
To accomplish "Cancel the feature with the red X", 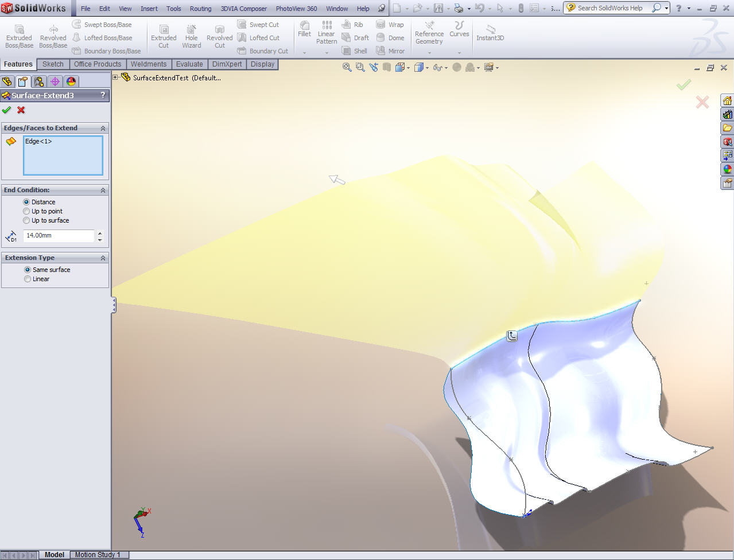I will [21, 110].
